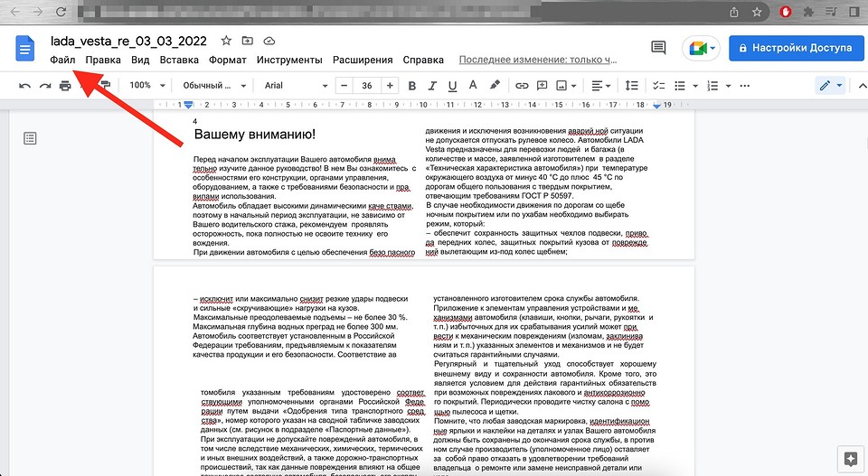
Task: Click the text color A button
Action: coord(473,86)
